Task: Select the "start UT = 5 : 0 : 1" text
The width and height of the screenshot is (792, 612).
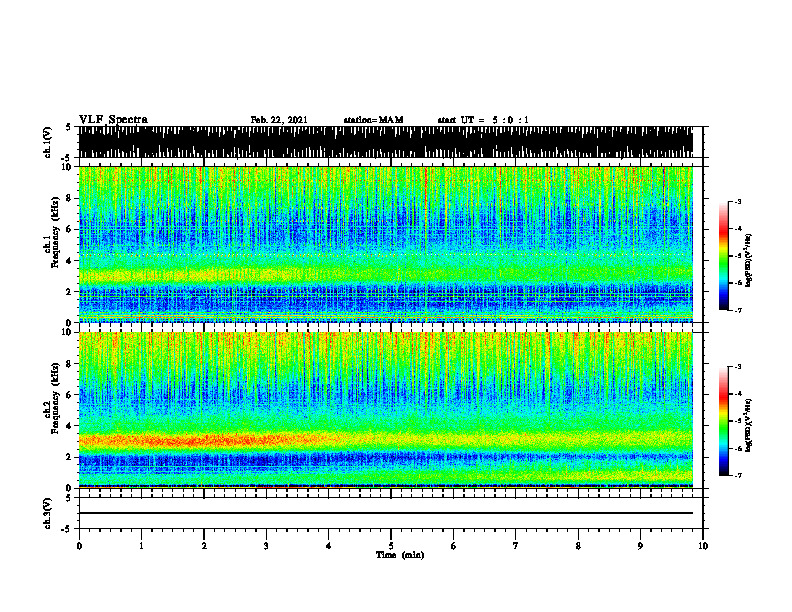Action: tap(483, 120)
